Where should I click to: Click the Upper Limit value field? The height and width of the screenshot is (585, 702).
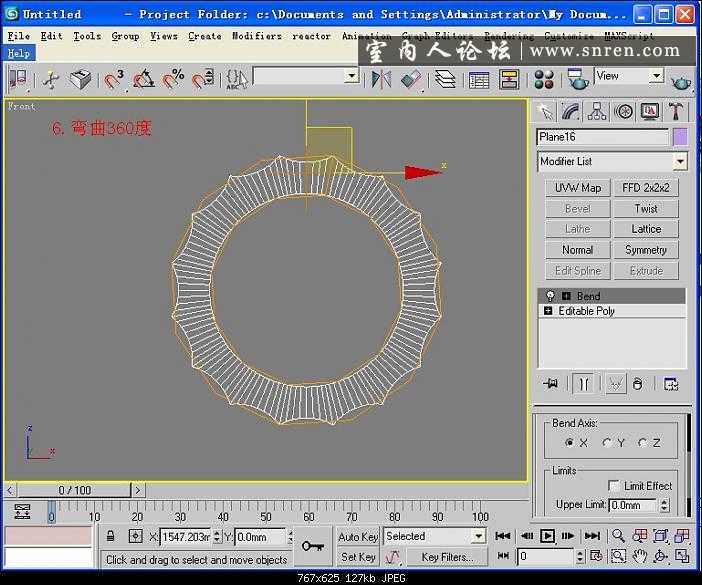[x=634, y=505]
